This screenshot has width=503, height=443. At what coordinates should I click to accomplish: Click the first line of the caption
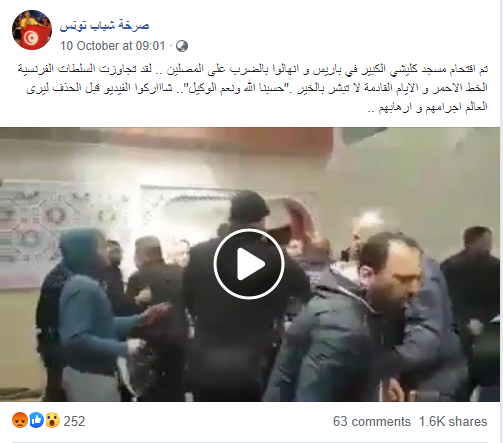pos(253,69)
